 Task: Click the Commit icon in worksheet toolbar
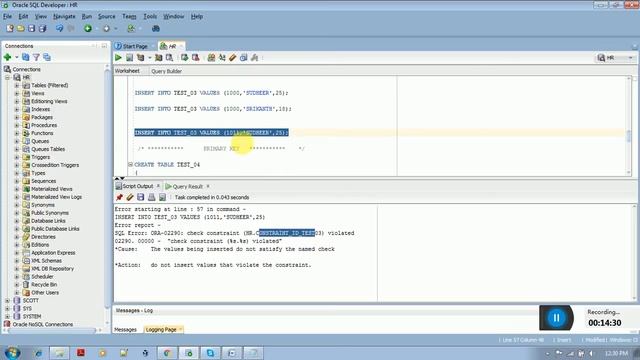coord(184,58)
